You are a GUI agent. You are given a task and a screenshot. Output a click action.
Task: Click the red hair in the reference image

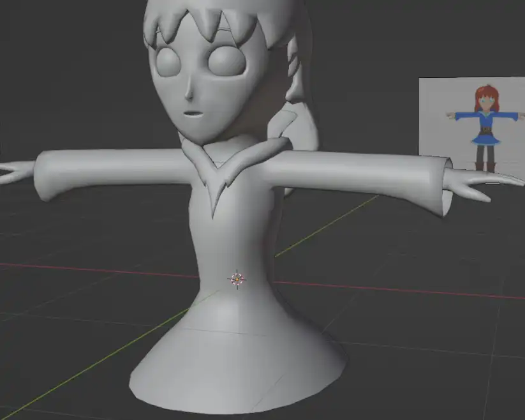(x=486, y=97)
